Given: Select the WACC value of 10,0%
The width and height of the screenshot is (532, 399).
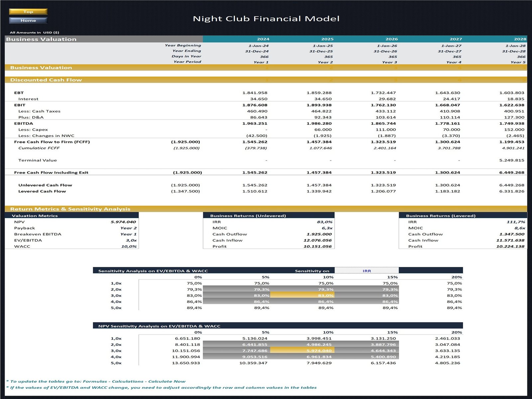Looking at the screenshot, I should click(129, 246).
